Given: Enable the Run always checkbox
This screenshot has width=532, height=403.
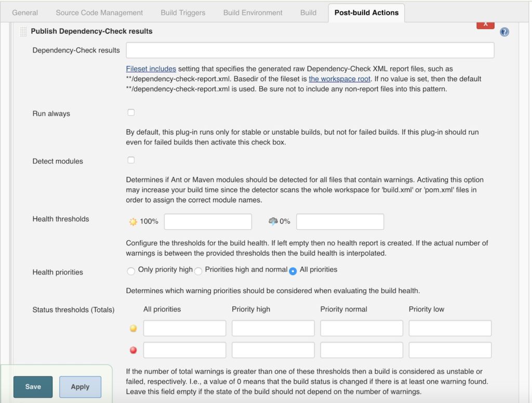Looking at the screenshot, I should click(131, 112).
